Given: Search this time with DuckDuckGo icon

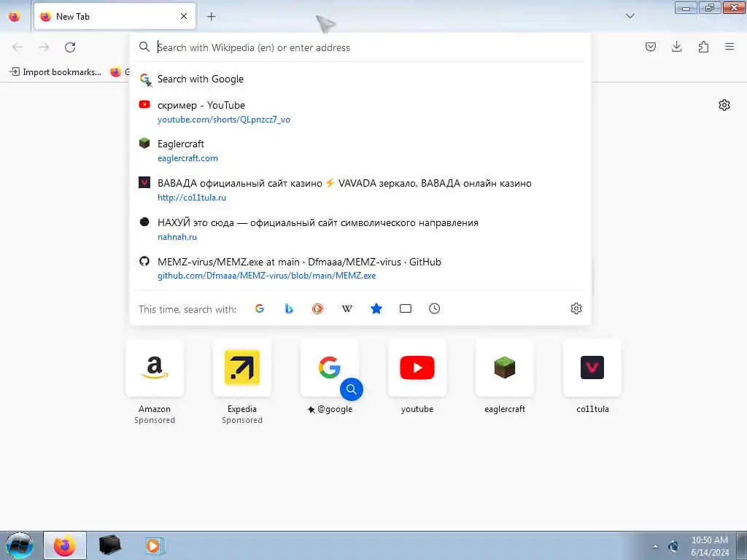Looking at the screenshot, I should (318, 308).
